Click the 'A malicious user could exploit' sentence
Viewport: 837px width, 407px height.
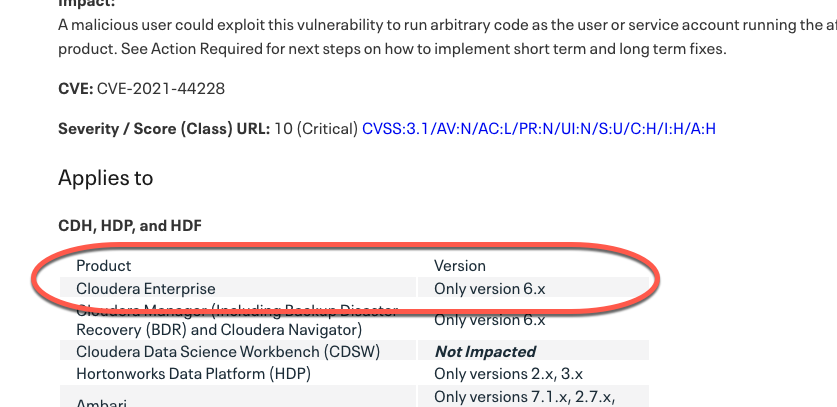click(447, 25)
